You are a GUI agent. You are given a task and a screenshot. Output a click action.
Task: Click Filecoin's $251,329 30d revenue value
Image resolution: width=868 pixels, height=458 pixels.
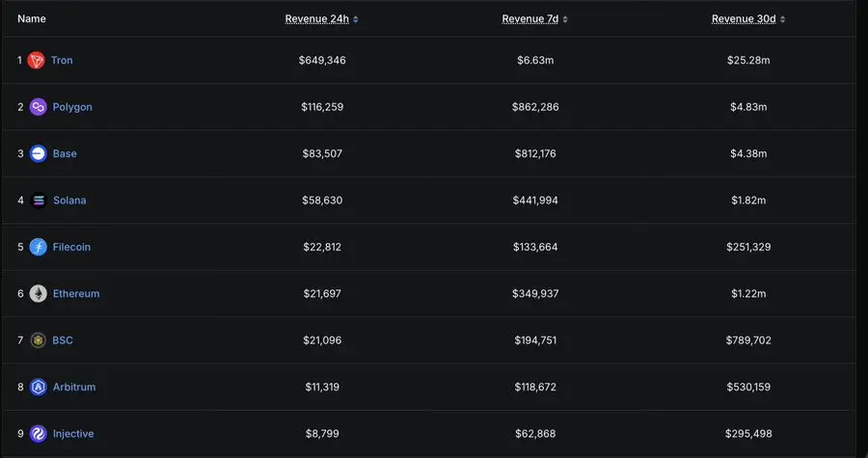coord(748,247)
